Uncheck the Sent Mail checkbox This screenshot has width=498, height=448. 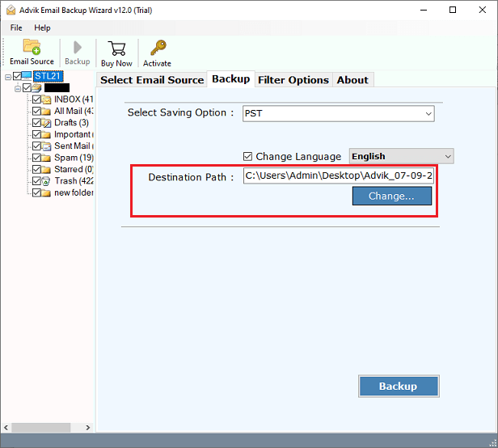pos(36,146)
